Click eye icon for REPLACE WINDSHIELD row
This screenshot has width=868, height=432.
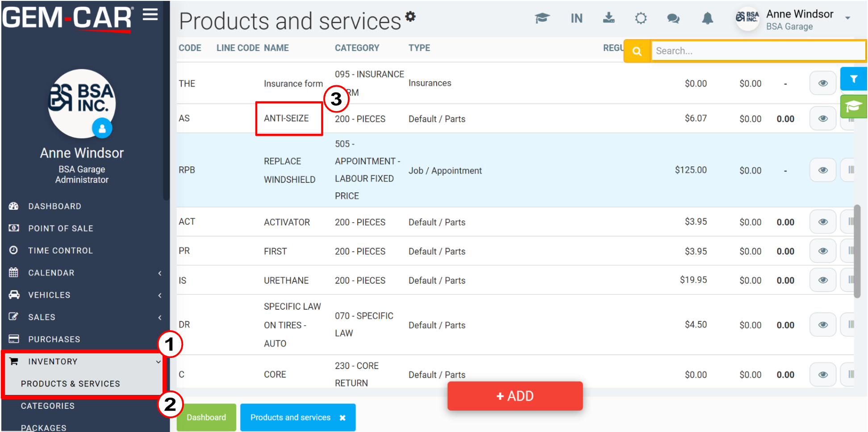point(823,170)
